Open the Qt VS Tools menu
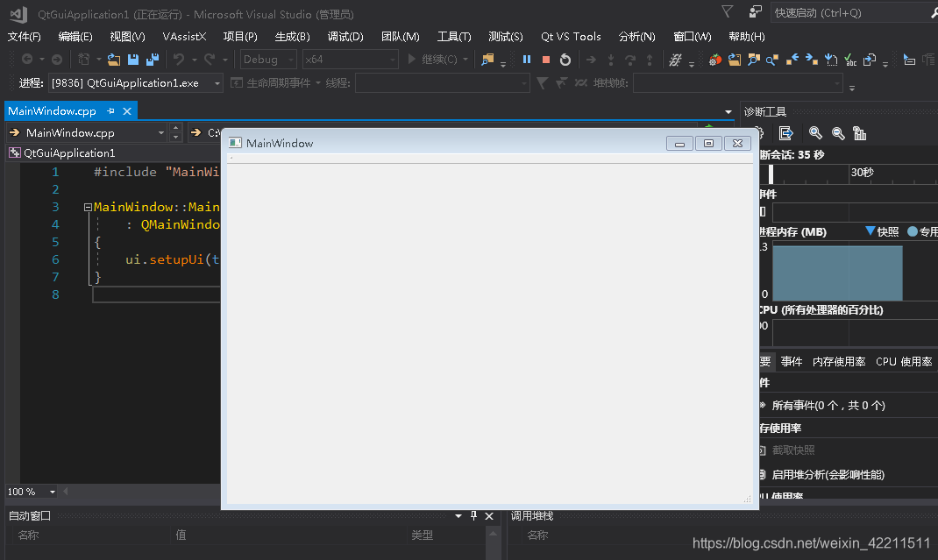Screen dimensions: 938x560 (x=571, y=37)
